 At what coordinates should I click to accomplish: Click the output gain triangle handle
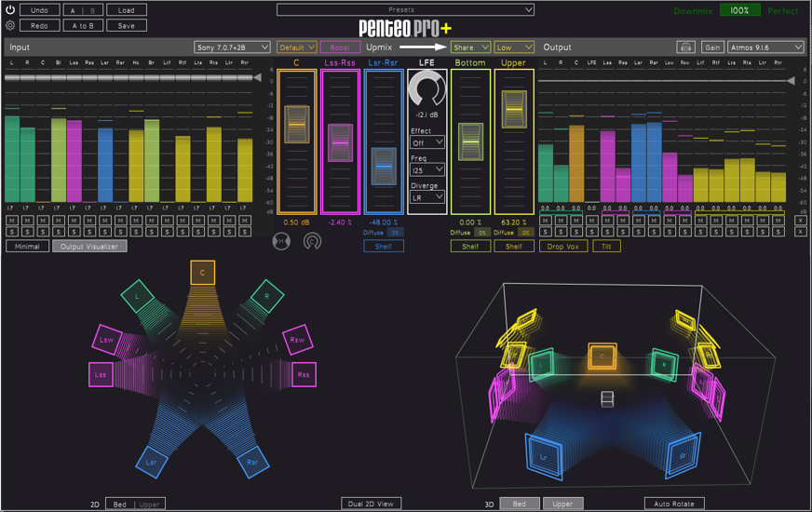click(791, 81)
